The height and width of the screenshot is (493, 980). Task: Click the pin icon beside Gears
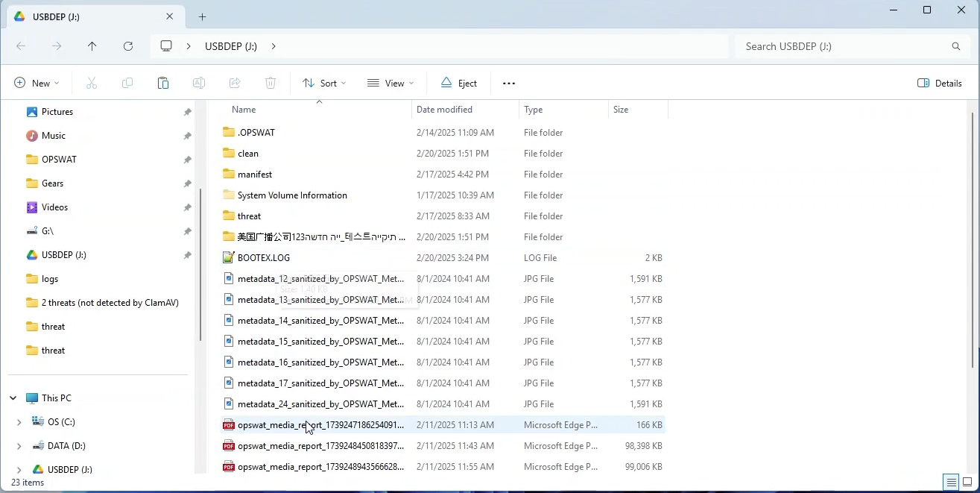188,183
